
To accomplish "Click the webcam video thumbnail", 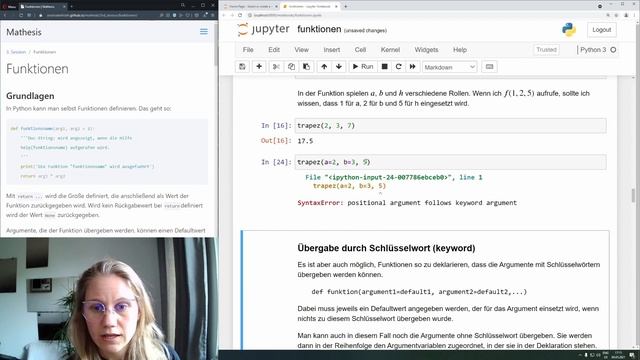I will (x=109, y=298).
